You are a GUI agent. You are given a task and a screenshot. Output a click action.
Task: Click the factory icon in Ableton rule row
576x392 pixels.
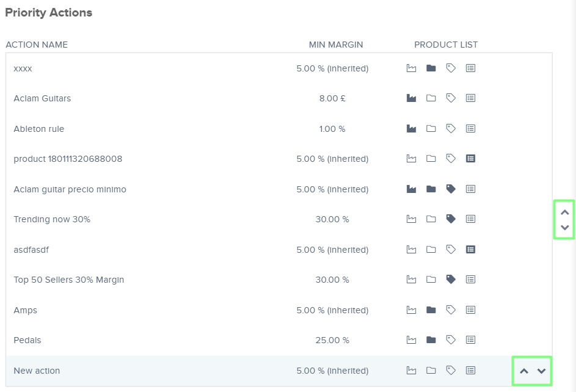[411, 129]
